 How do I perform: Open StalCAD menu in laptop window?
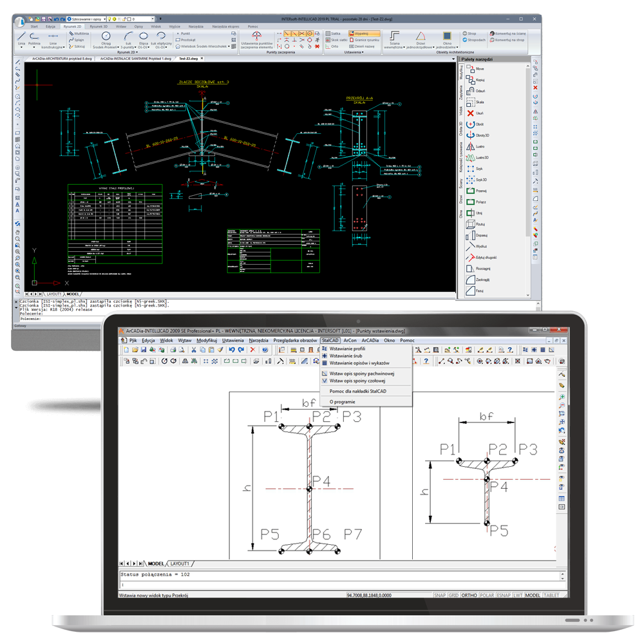[x=330, y=341]
